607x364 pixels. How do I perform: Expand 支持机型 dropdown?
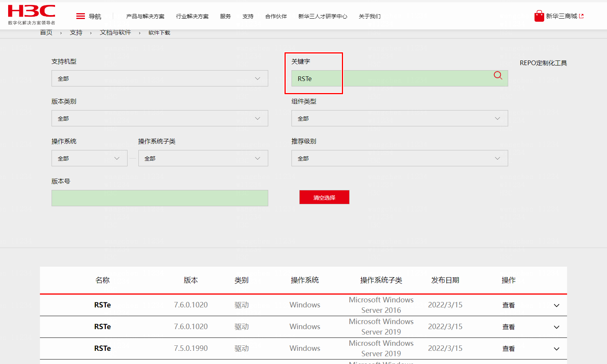pyautogui.click(x=160, y=78)
